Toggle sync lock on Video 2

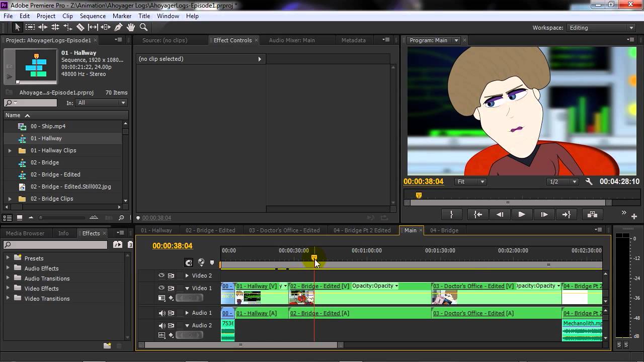coord(171,276)
